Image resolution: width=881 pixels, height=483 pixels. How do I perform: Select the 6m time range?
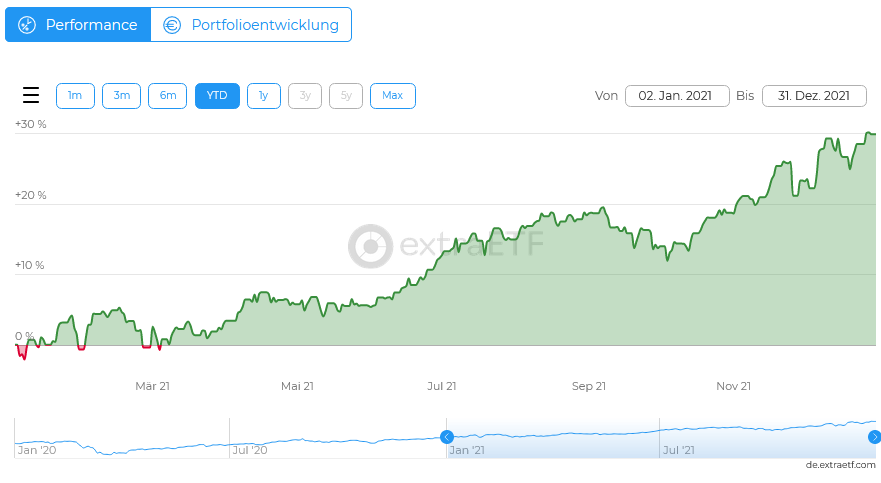[167, 96]
